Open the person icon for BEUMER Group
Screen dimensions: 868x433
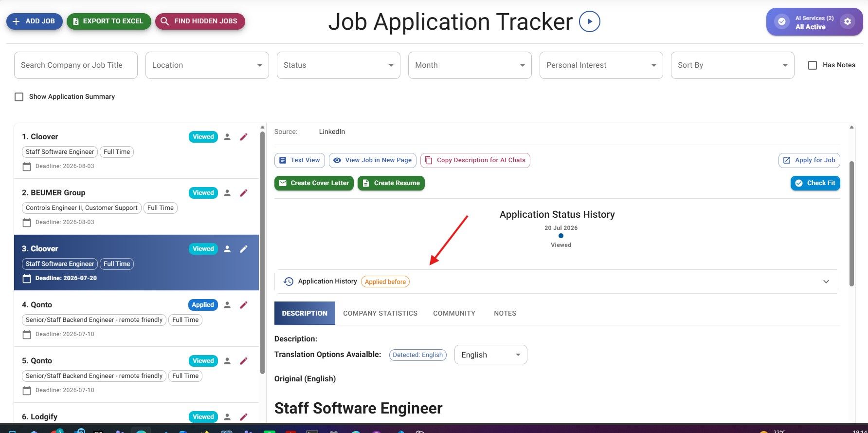[227, 193]
